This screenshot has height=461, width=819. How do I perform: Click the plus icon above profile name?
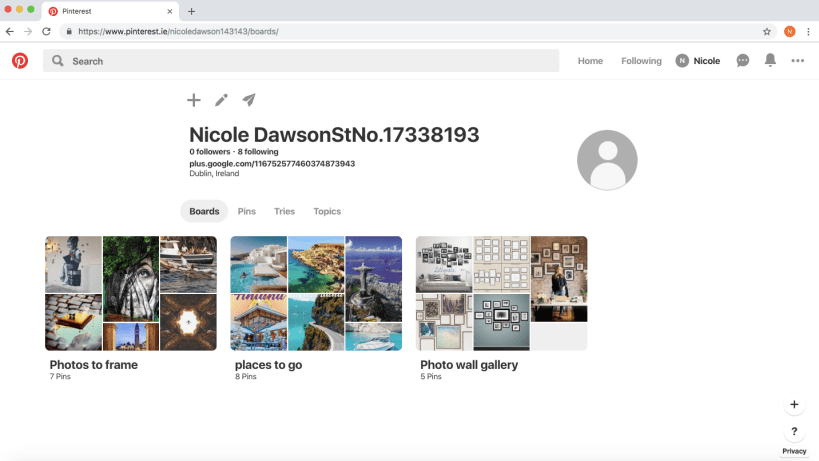point(194,100)
